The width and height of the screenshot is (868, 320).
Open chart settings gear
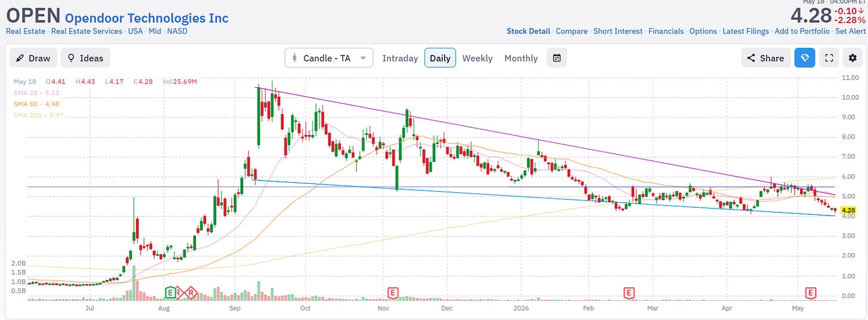coord(852,58)
